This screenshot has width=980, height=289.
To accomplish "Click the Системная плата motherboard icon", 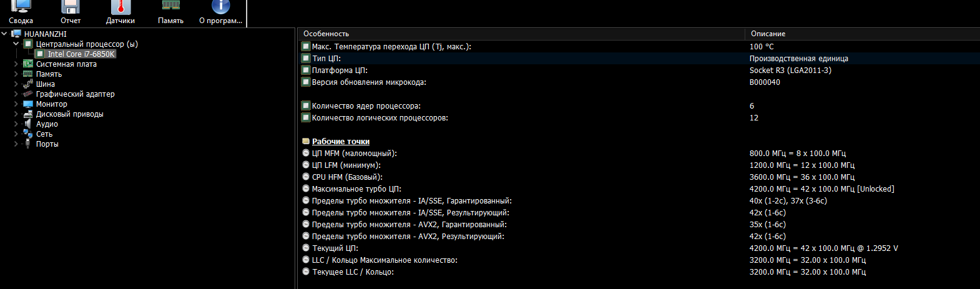I will tap(28, 64).
